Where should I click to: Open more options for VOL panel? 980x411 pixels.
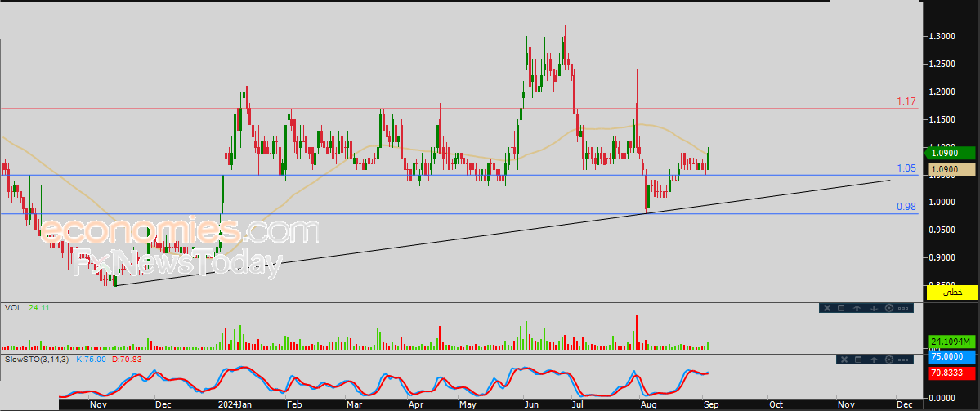click(x=903, y=309)
